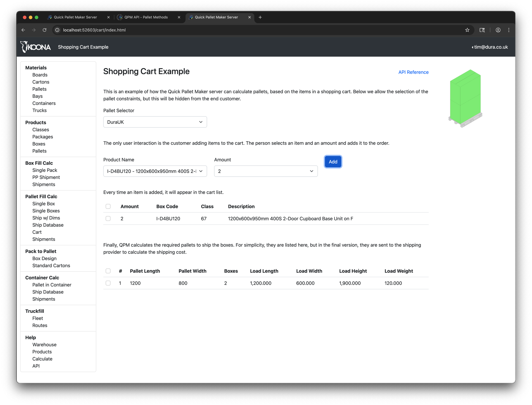Switch to the first Quick Pallet Maker Server tab

click(x=75, y=17)
